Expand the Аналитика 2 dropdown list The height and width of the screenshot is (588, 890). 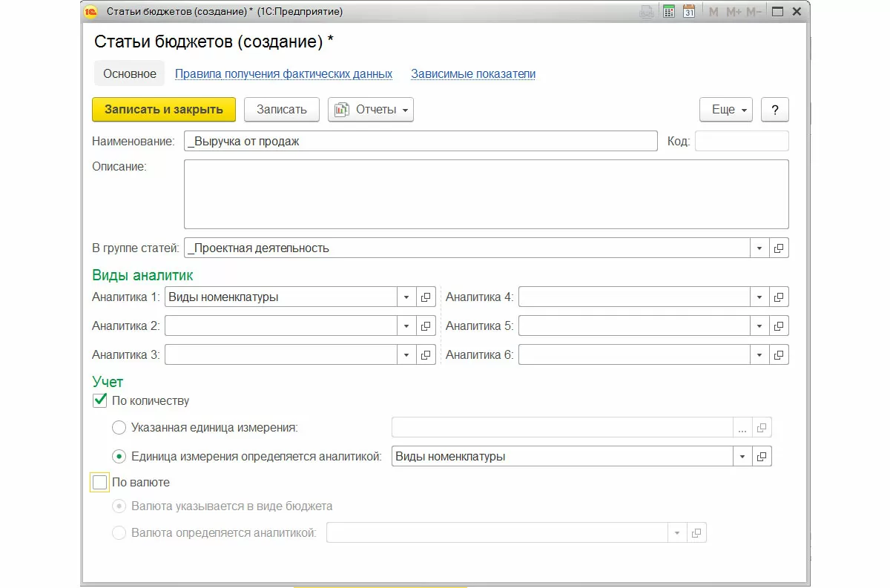point(406,326)
